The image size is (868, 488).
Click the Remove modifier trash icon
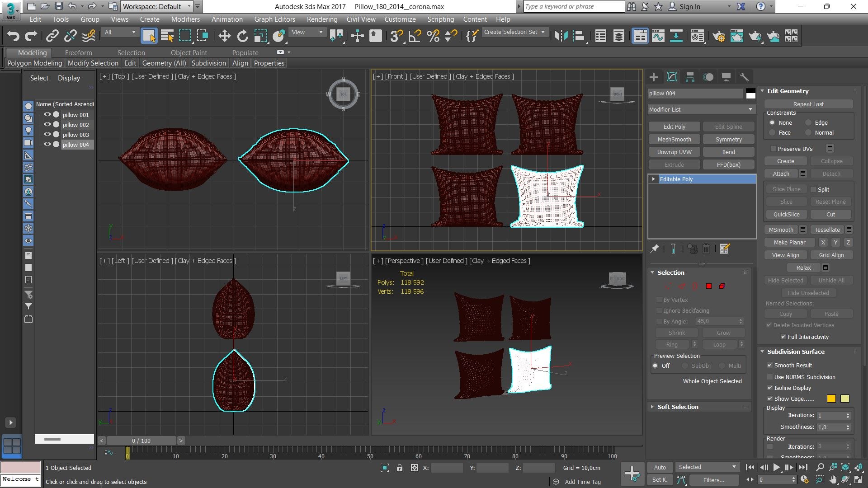pyautogui.click(x=706, y=249)
